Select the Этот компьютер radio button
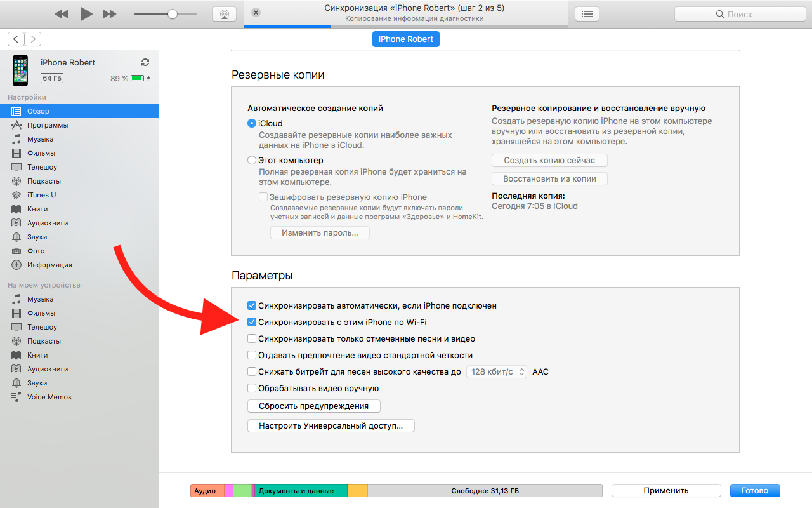Viewport: 812px width, 508px height. (x=252, y=160)
